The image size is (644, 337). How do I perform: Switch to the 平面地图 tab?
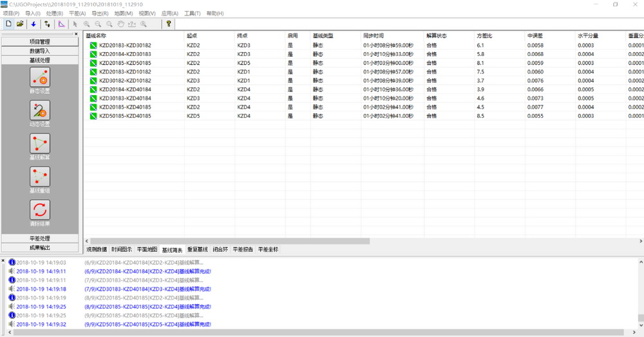pyautogui.click(x=147, y=249)
